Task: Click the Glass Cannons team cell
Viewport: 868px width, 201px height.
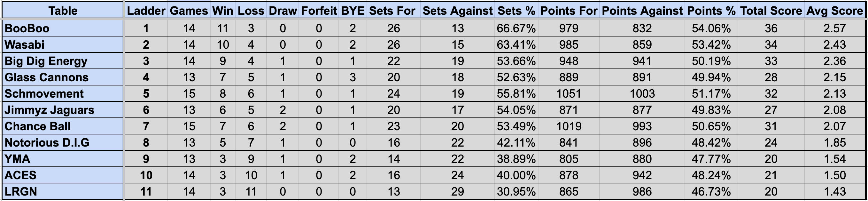Action: tap(63, 77)
